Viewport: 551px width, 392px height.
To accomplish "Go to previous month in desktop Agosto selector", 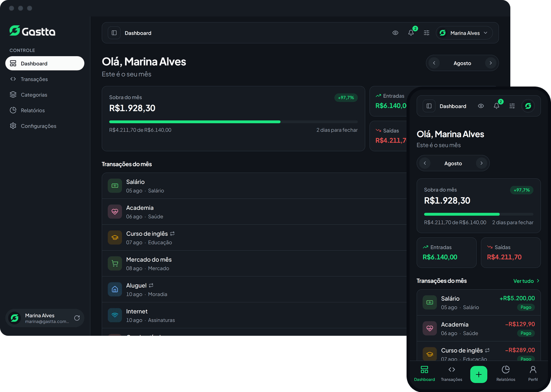I will click(434, 63).
